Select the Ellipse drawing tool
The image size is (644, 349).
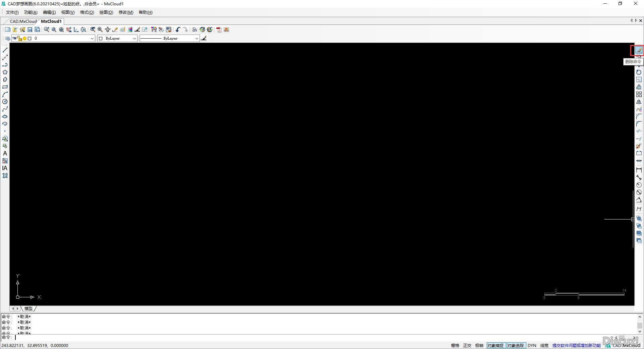5,116
